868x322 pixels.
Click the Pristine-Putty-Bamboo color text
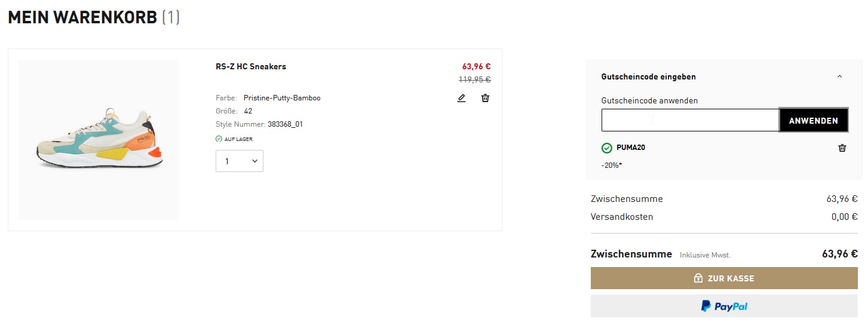coord(282,98)
